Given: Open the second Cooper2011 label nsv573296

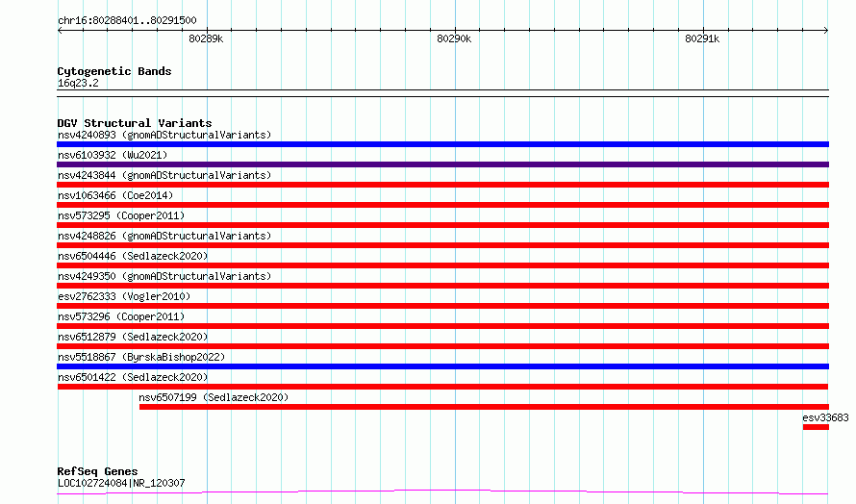Looking at the screenshot, I should pyautogui.click(x=121, y=316).
